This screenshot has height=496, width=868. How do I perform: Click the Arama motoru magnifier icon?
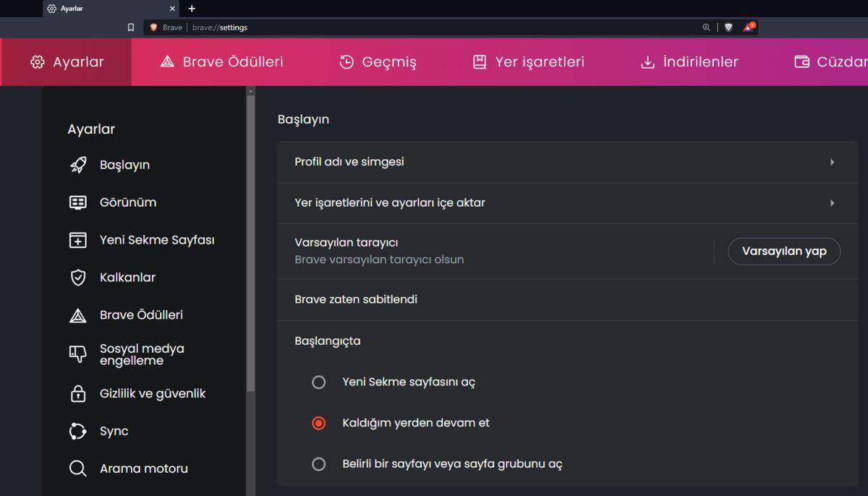click(x=78, y=469)
